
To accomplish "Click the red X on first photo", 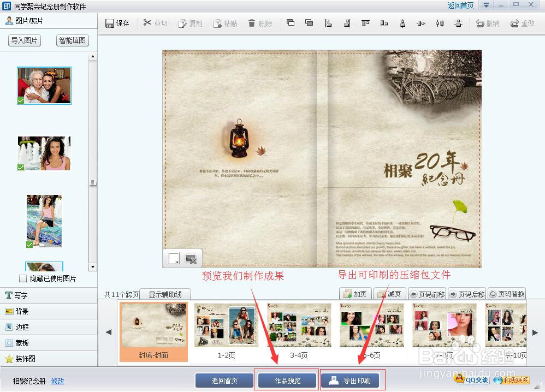I will tap(65, 98).
